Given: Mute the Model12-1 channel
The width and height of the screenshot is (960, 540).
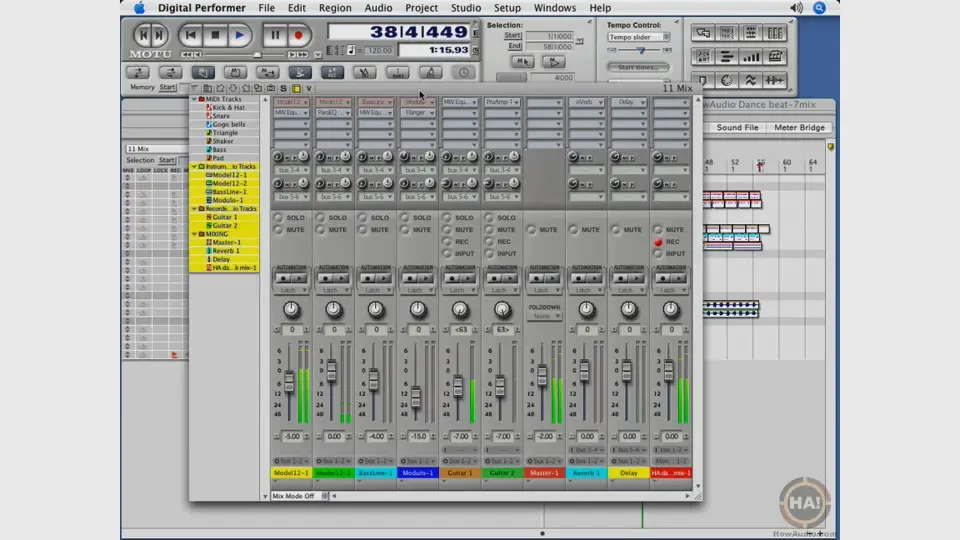Looking at the screenshot, I should 279,230.
